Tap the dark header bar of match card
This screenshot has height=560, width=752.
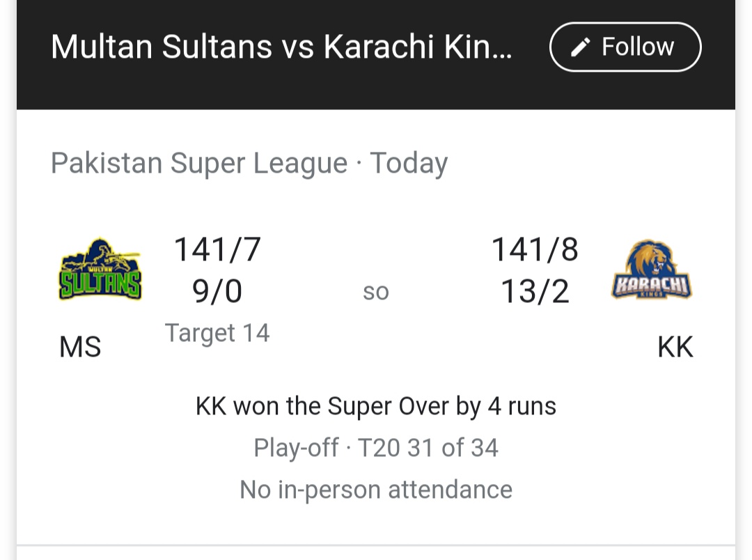coord(376,55)
